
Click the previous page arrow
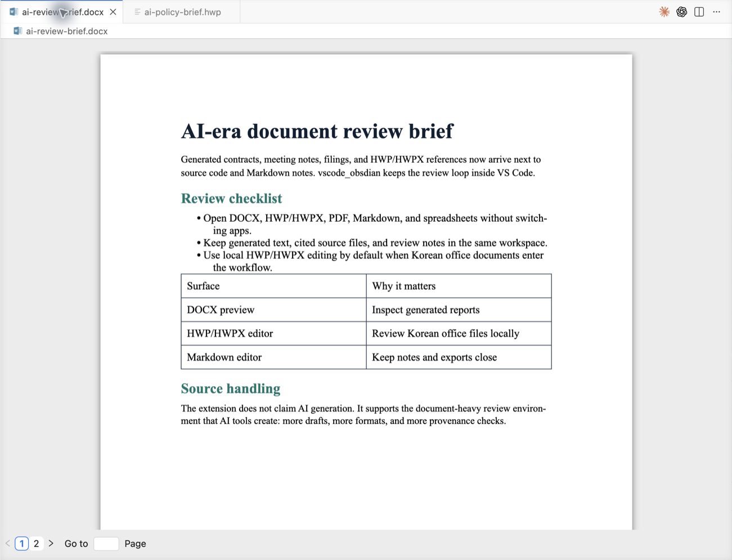[x=7, y=544]
